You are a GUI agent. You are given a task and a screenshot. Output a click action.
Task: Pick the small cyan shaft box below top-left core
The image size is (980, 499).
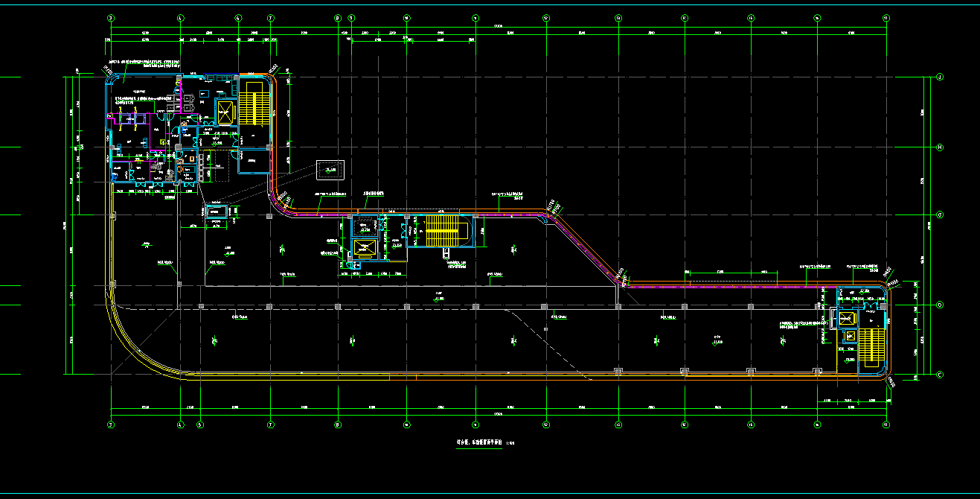point(216,211)
